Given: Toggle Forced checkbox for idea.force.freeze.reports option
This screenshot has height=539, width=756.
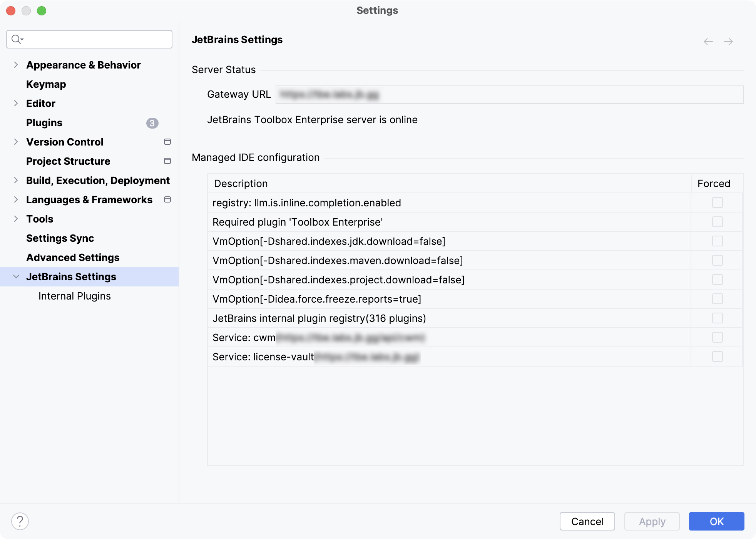Looking at the screenshot, I should (718, 299).
